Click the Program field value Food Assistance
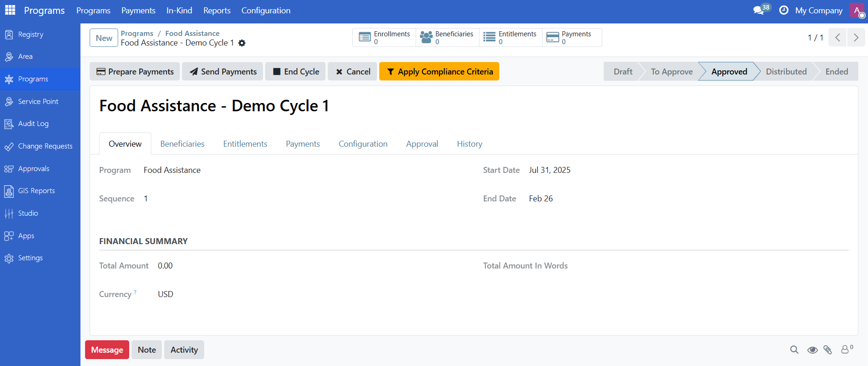This screenshot has width=868, height=366. pyautogui.click(x=172, y=170)
